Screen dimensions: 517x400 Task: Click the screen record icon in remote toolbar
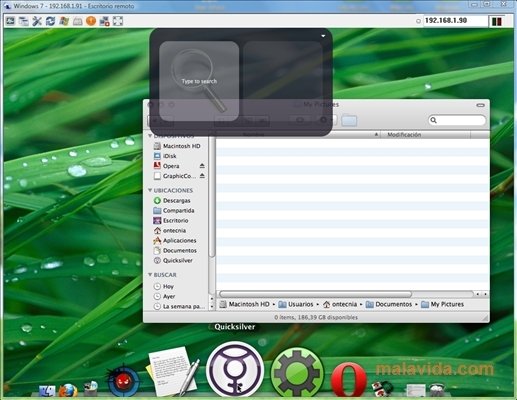pos(104,21)
